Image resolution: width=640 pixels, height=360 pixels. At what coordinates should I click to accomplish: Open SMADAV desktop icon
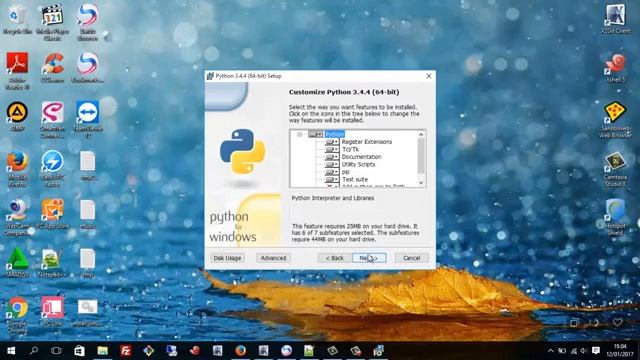(17, 262)
